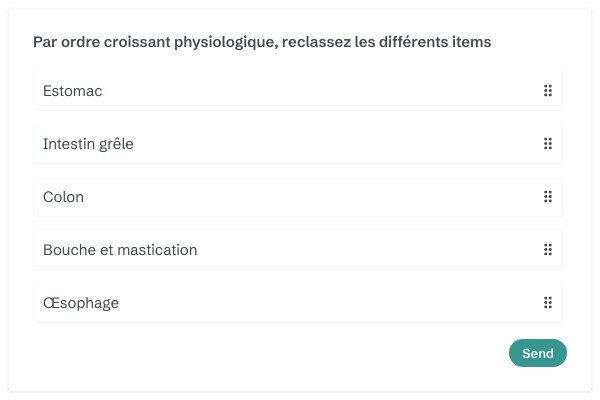Click the Intestin grêle drag handle
Image resolution: width=600 pixels, height=400 pixels.
548,144
